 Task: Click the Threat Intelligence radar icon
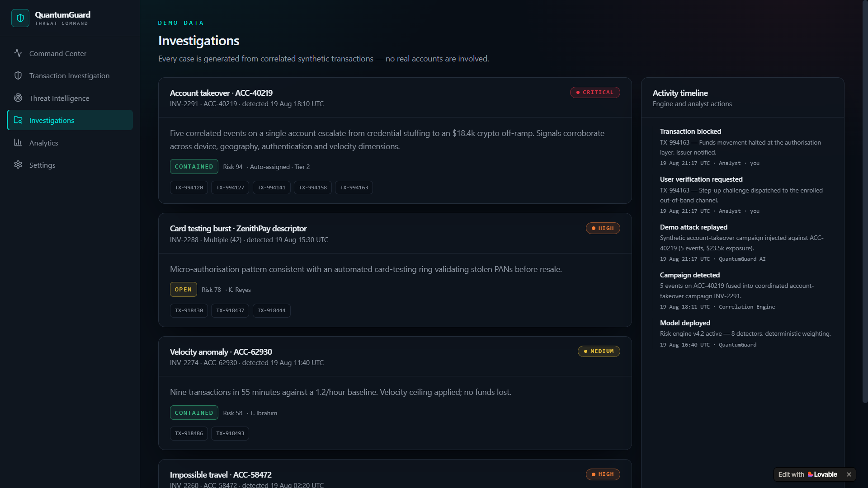(18, 98)
